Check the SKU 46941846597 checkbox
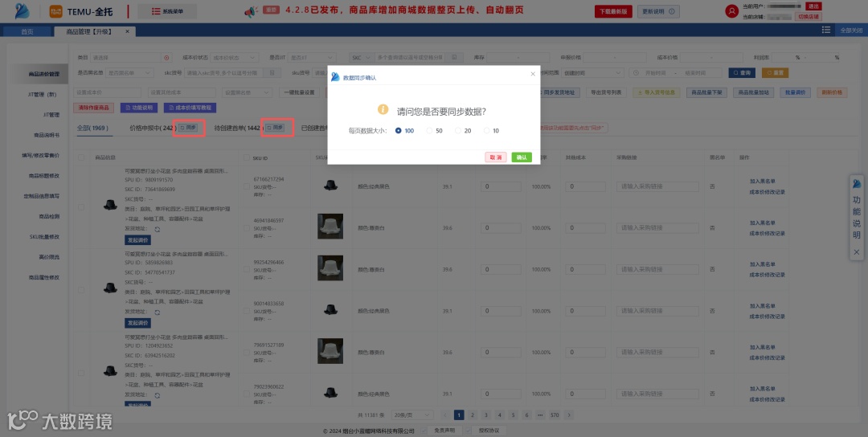868x437 pixels. tap(247, 227)
